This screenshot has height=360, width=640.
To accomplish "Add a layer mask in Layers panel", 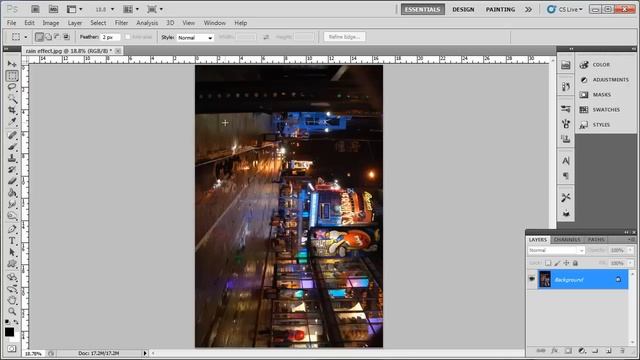I will point(568,351).
